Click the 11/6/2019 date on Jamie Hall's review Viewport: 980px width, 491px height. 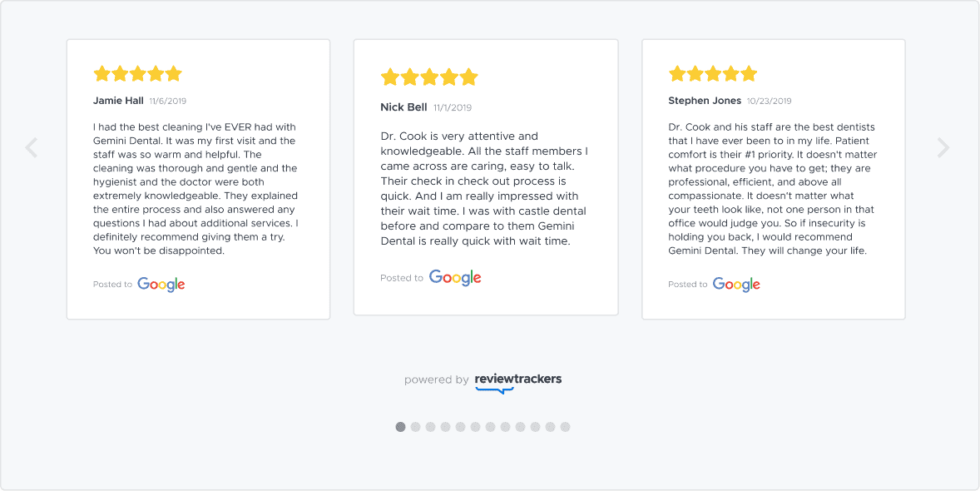pos(167,102)
